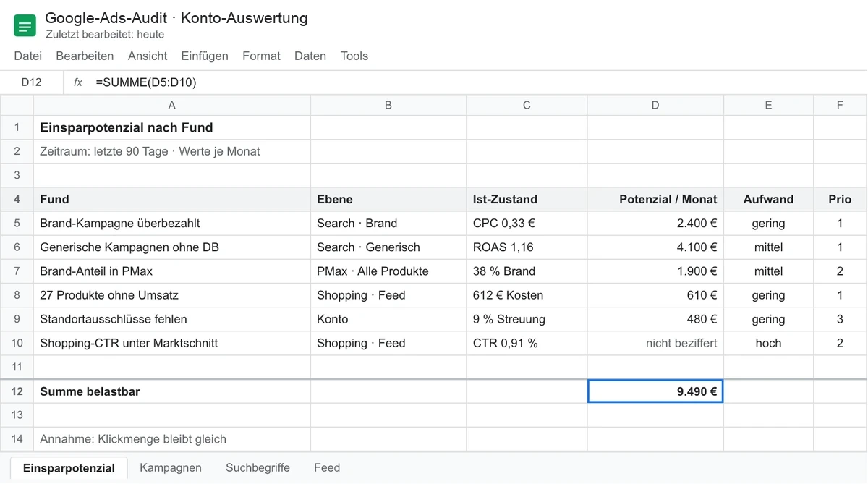The height and width of the screenshot is (484, 868).
Task: Click the fx function icon
Action: (x=78, y=82)
